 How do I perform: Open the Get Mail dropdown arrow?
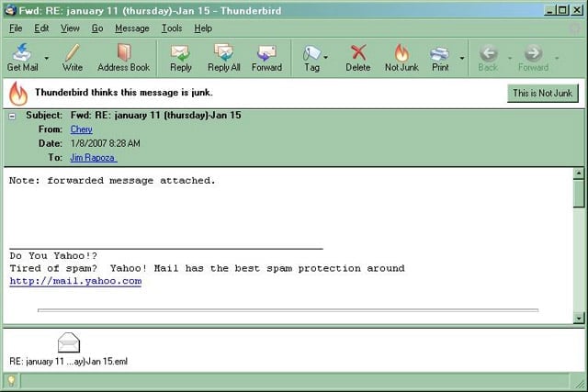[x=47, y=58]
